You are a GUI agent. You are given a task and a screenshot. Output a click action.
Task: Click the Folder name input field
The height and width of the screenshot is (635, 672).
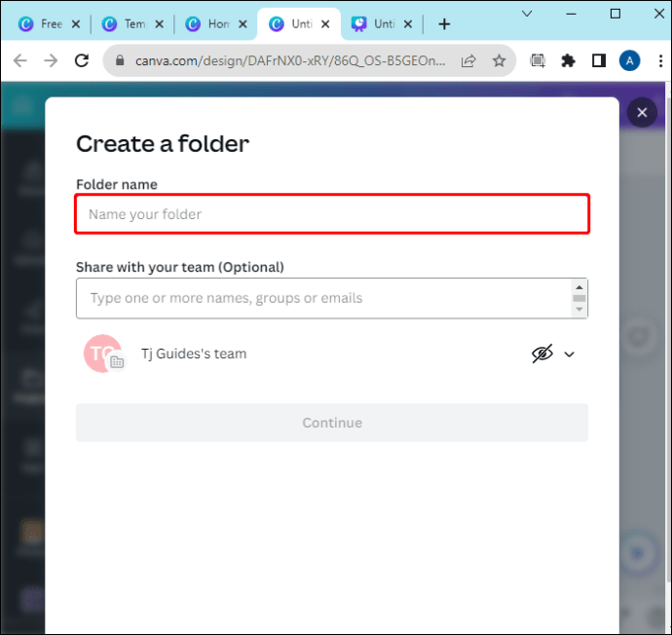pos(332,214)
